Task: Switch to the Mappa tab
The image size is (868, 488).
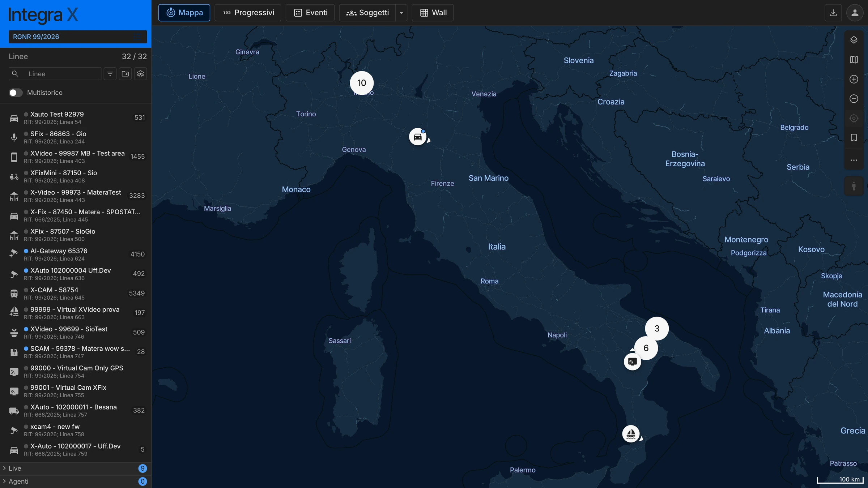Action: pyautogui.click(x=184, y=13)
